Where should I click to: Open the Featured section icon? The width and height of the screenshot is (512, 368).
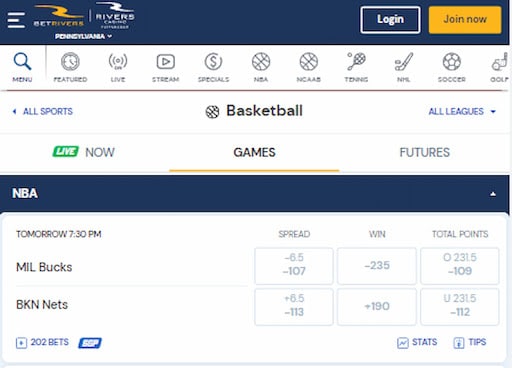[x=70, y=62]
